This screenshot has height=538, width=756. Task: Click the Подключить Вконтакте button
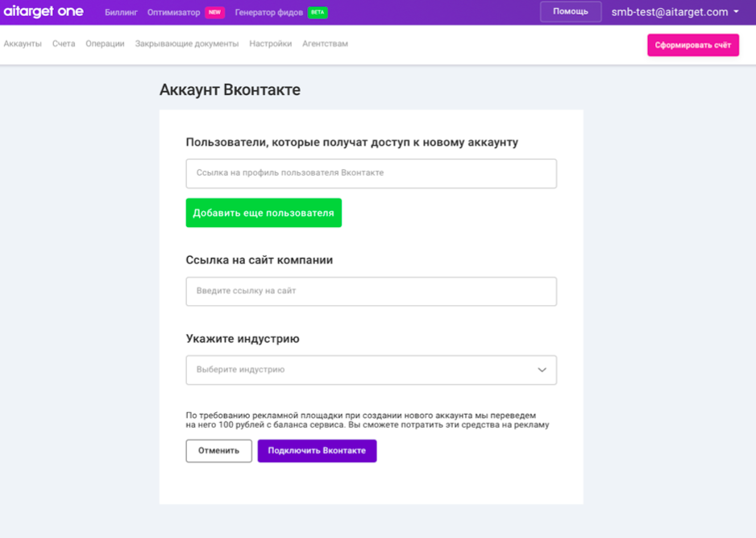pos(317,451)
